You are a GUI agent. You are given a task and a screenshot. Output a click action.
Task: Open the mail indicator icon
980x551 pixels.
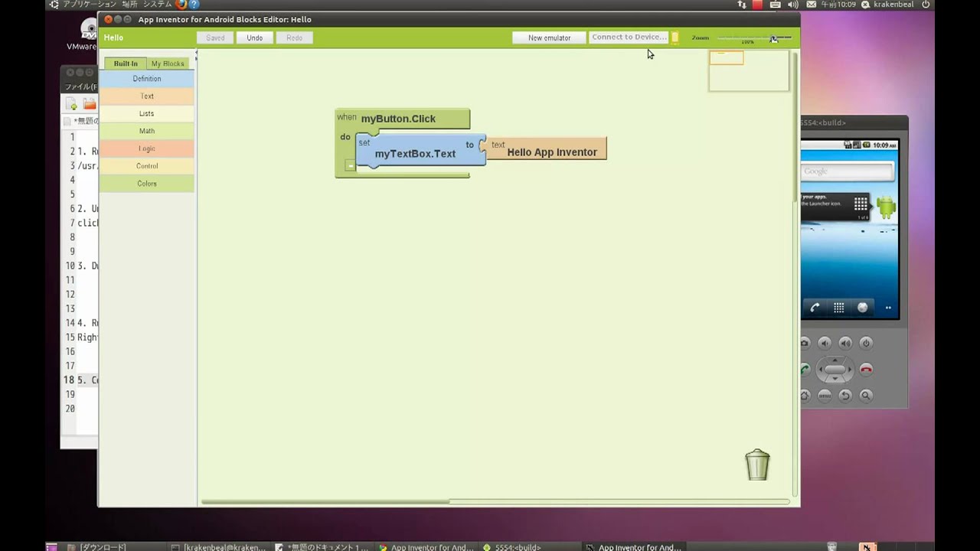click(x=811, y=5)
